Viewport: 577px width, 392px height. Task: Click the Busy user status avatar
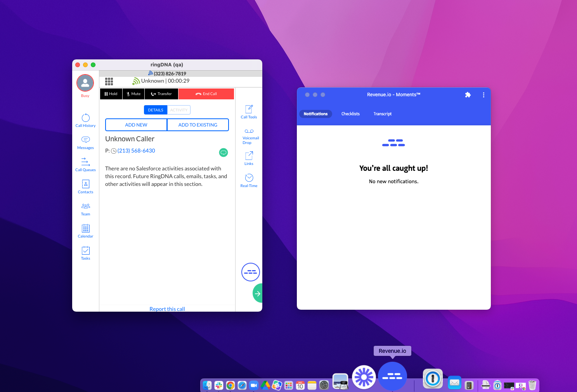(x=85, y=83)
